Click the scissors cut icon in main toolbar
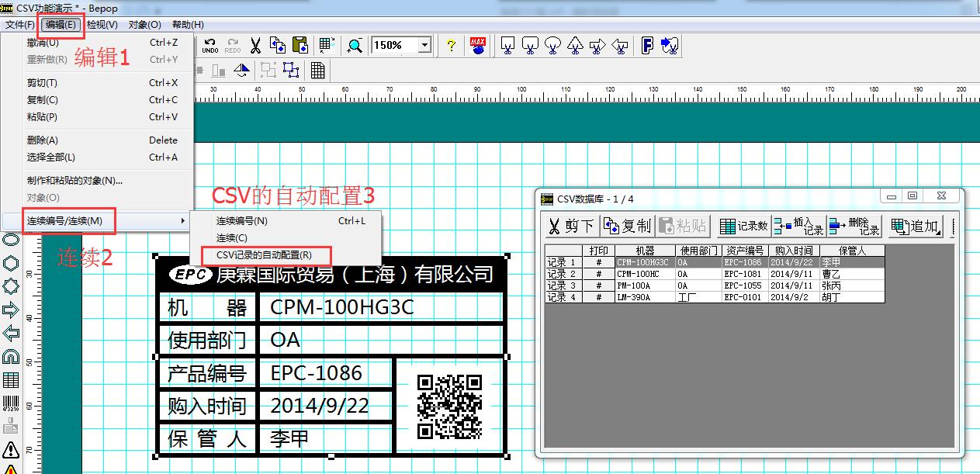 [255, 46]
